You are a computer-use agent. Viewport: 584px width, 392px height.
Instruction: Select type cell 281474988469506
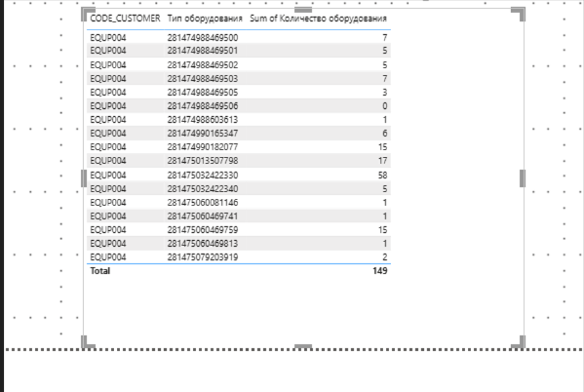pyautogui.click(x=203, y=106)
